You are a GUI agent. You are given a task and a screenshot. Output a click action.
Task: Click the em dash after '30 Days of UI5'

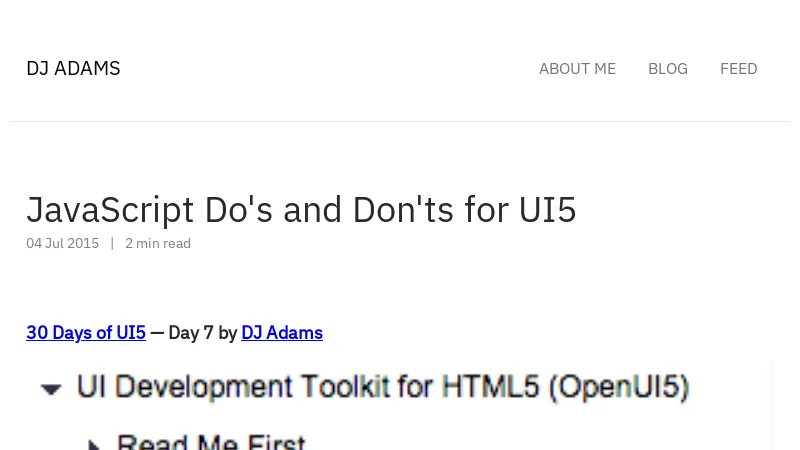click(x=157, y=333)
